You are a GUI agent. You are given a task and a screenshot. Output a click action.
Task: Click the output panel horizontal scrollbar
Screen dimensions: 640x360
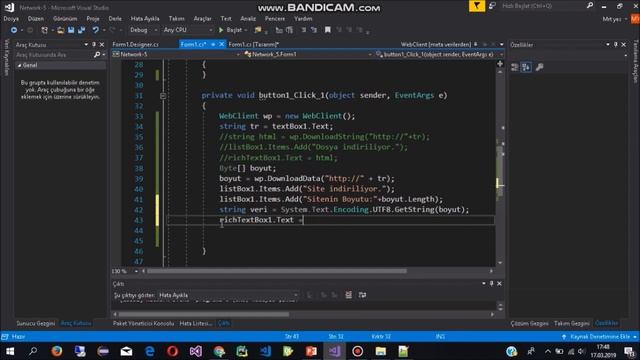pos(203,314)
